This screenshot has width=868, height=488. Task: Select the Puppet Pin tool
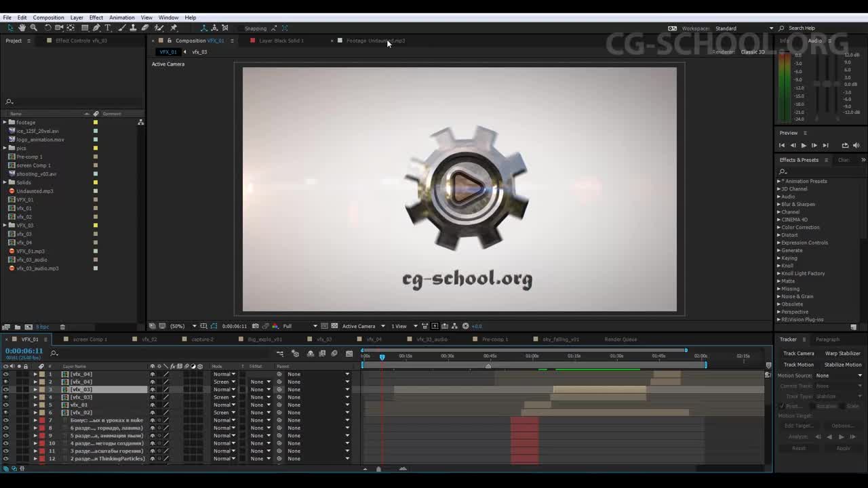click(x=173, y=28)
